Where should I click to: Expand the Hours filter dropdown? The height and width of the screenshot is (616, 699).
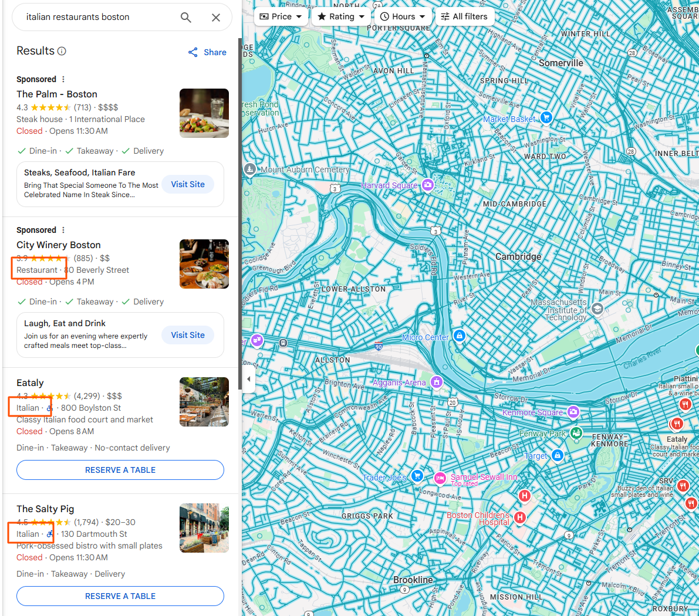coord(403,16)
